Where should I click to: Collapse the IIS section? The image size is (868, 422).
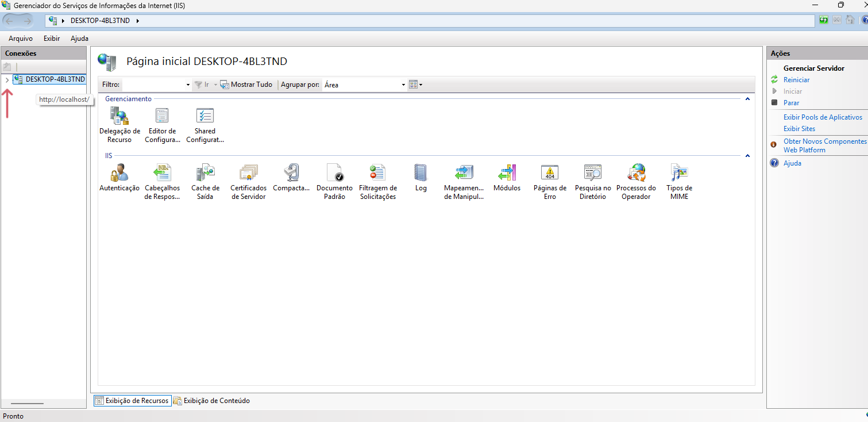click(747, 156)
